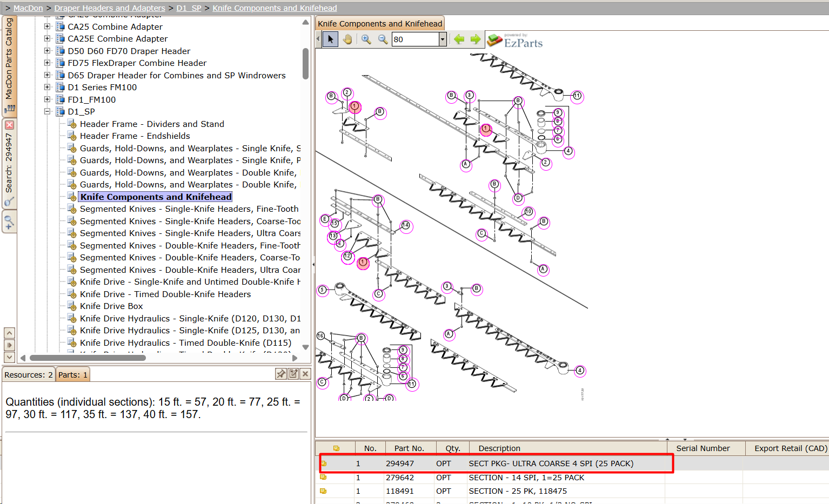This screenshot has width=829, height=504.
Task: Expand the FD1_FM100 tree node
Action: (x=47, y=99)
